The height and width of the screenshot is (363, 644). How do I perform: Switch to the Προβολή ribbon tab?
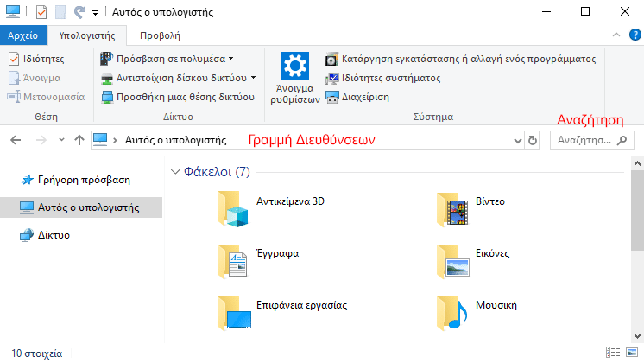pos(161,35)
